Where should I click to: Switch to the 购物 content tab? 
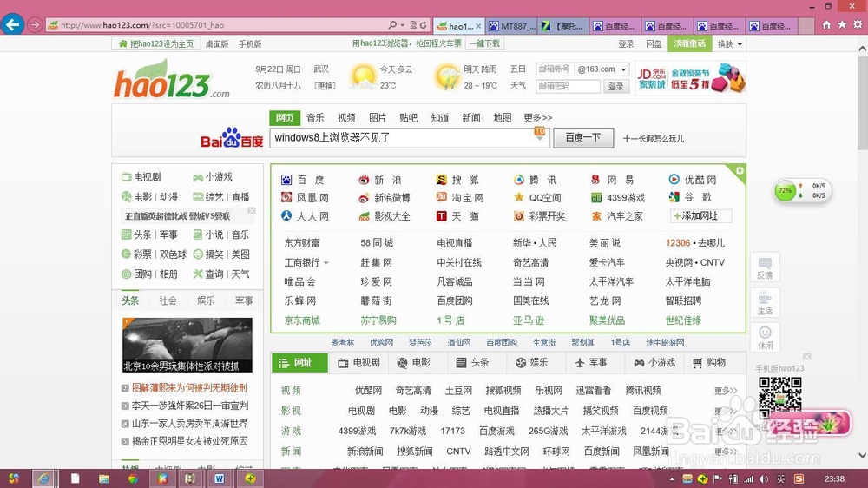point(709,363)
